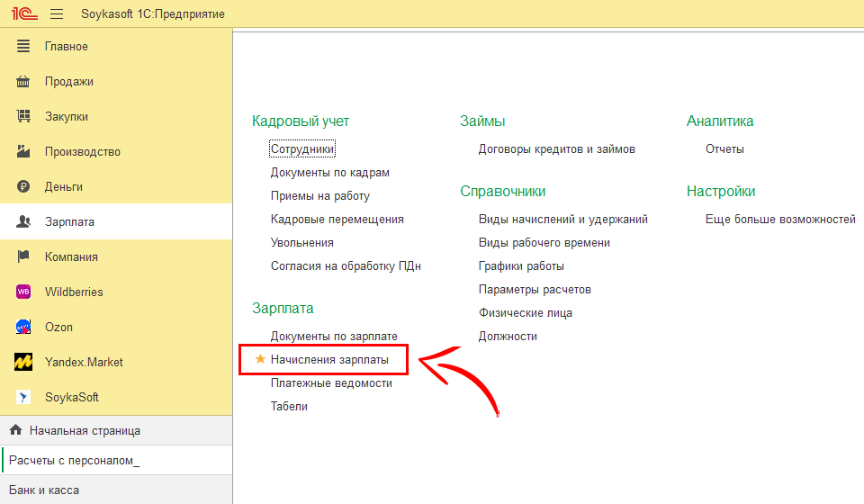This screenshot has height=504, width=864.
Task: Click the Wildberries WB icon
Action: 23,292
